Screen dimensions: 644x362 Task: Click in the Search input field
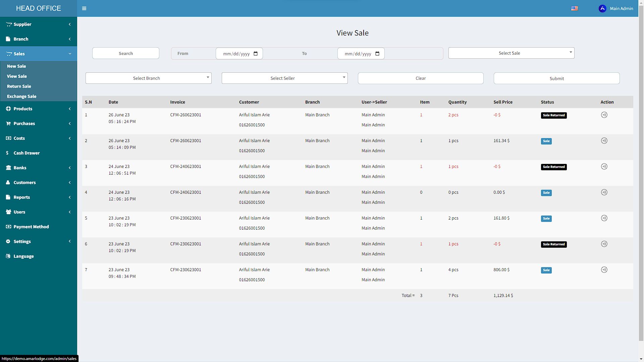click(125, 53)
